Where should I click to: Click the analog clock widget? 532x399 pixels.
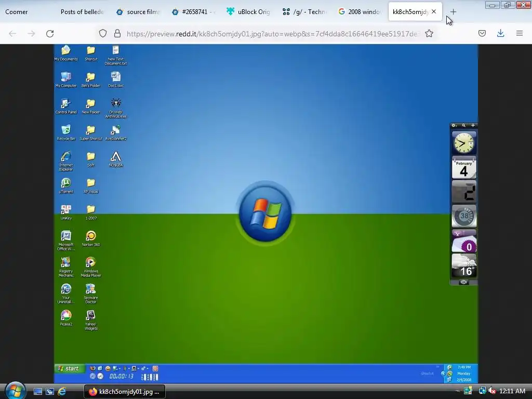pos(464,143)
